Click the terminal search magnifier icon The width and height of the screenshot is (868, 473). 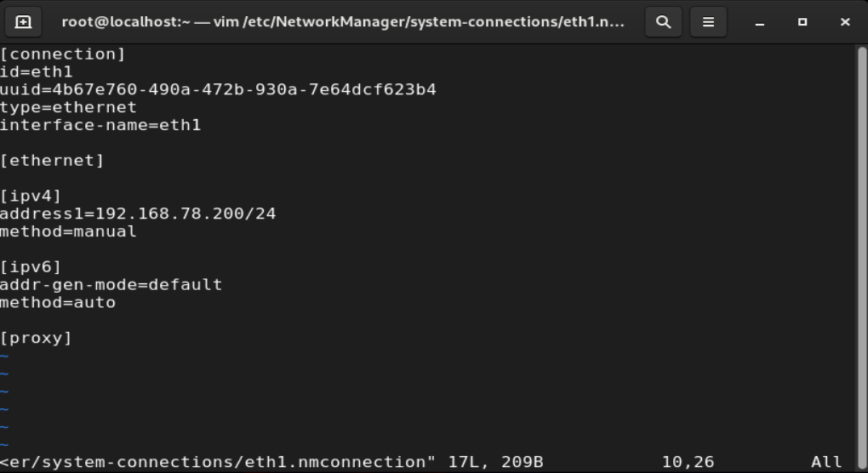(663, 22)
